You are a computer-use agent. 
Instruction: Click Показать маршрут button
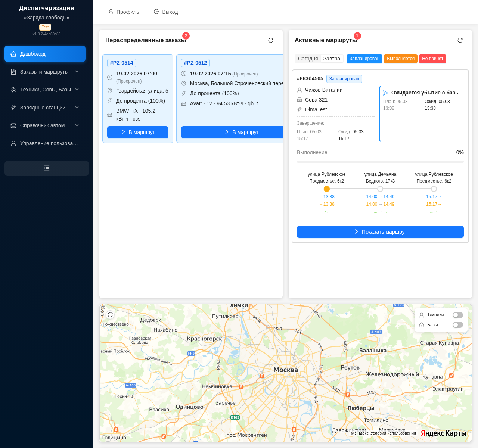380,232
